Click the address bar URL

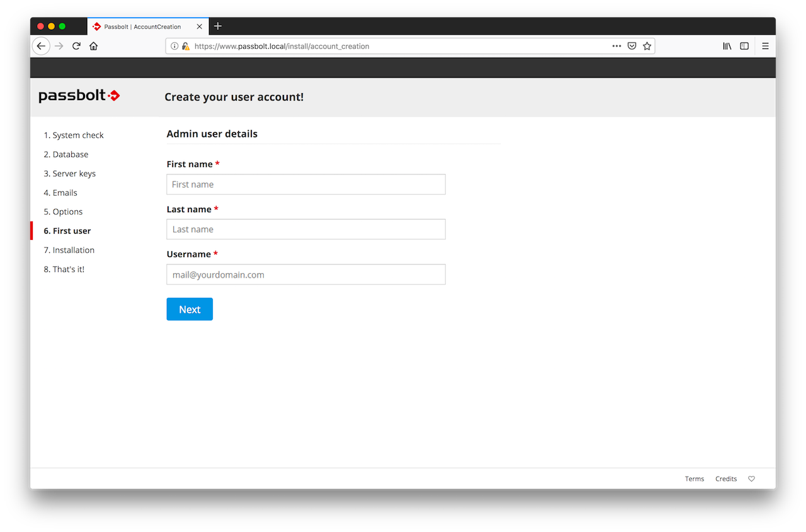click(281, 46)
